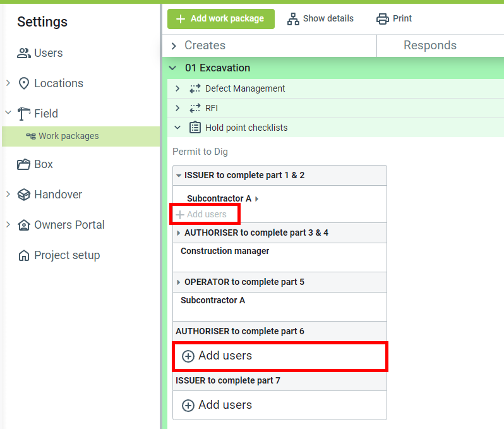The height and width of the screenshot is (429, 504).
Task: Click the Hold point checklists clipboard icon
Action: 195,128
